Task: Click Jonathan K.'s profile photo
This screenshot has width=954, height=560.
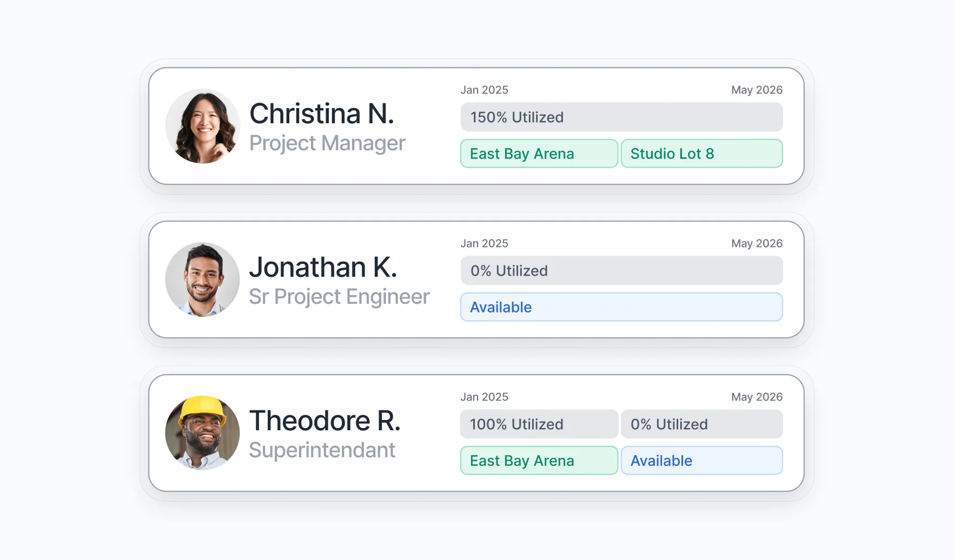Action: [202, 279]
